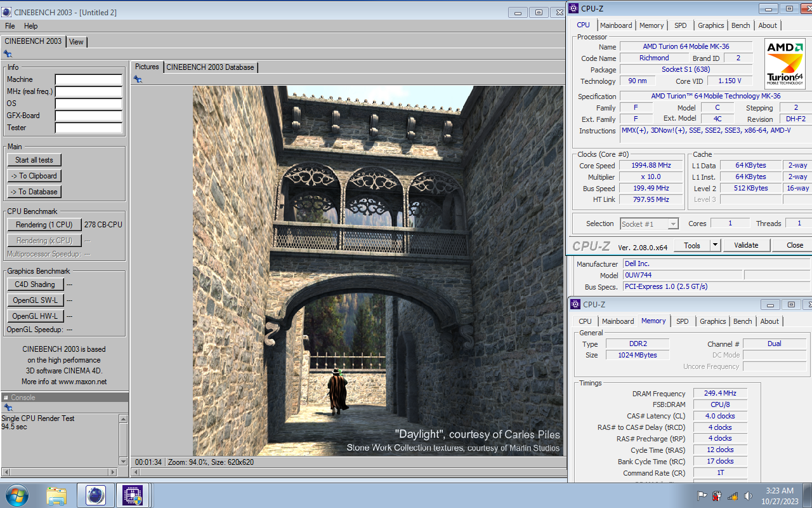Click the Start all tests button
The image size is (812, 508).
click(34, 160)
